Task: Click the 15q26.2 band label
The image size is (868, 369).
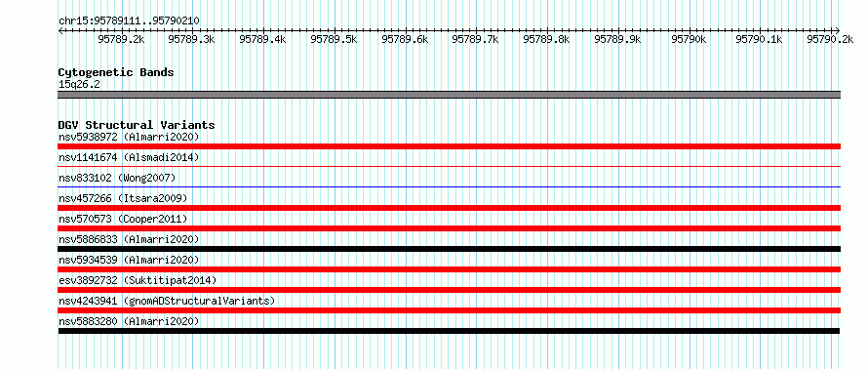Action: click(x=79, y=85)
